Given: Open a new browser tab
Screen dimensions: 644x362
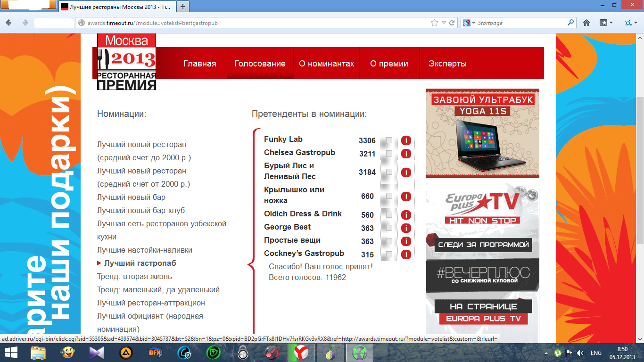Looking at the screenshot, I should click(x=183, y=7).
